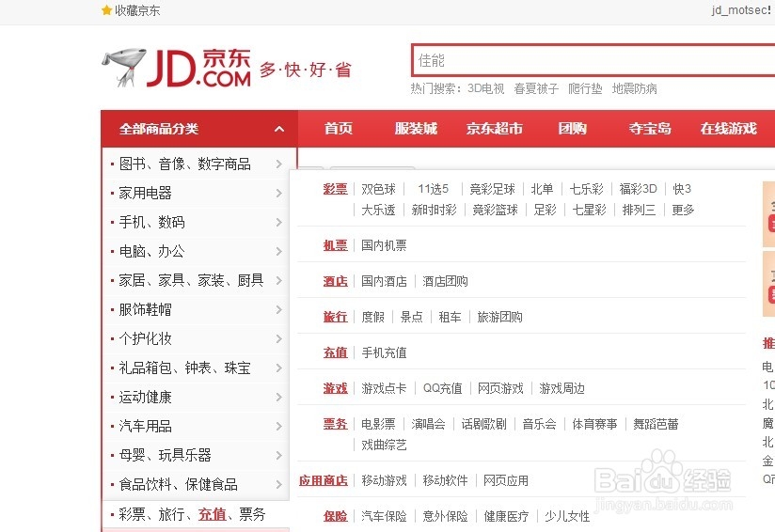Open the 酒店团购 link
Screen dimensions: 775x532
click(x=445, y=282)
